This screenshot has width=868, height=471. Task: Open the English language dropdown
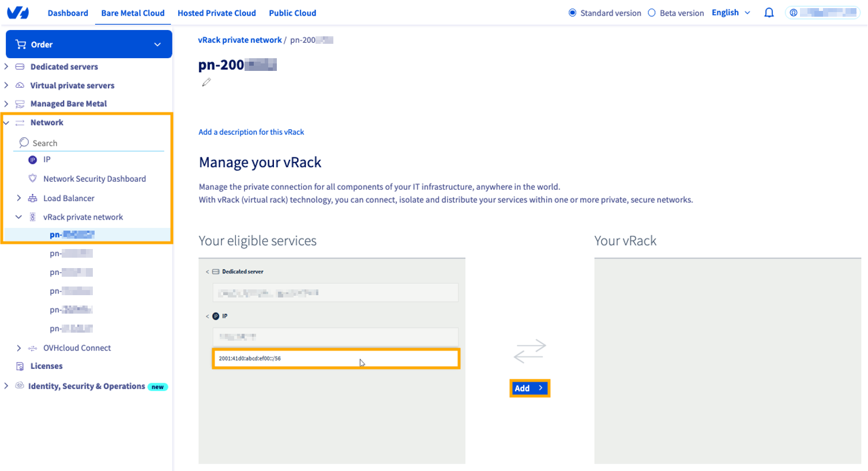tap(731, 12)
